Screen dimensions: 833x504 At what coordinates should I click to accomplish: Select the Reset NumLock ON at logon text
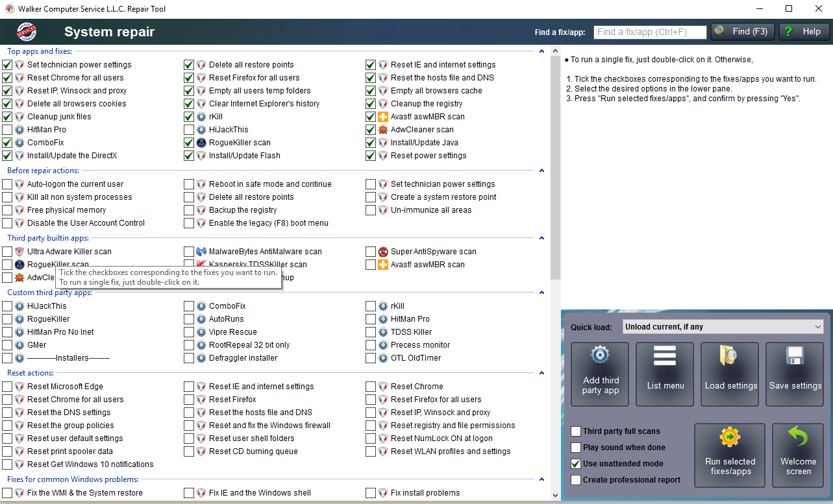(x=441, y=438)
